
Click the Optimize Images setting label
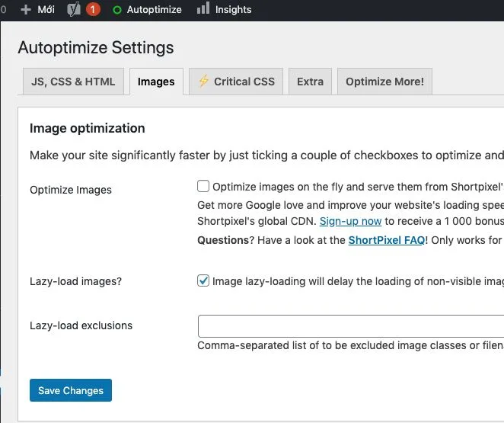point(71,190)
